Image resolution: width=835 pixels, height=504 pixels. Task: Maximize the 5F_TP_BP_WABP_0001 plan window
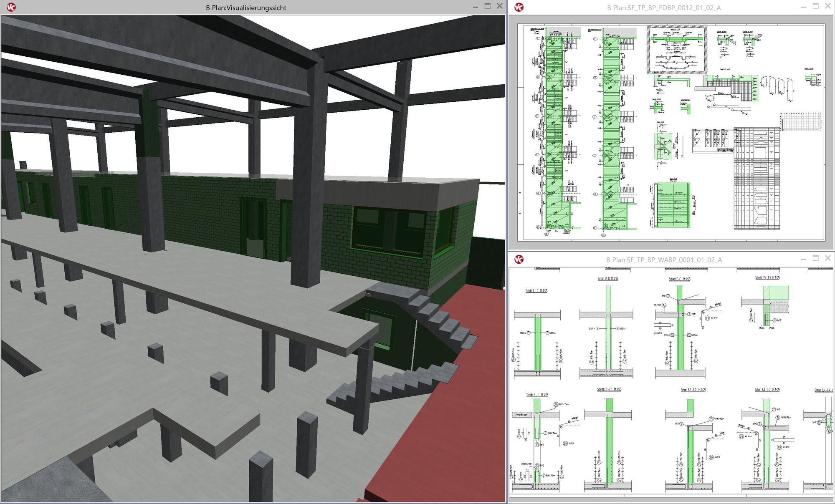pos(815,258)
